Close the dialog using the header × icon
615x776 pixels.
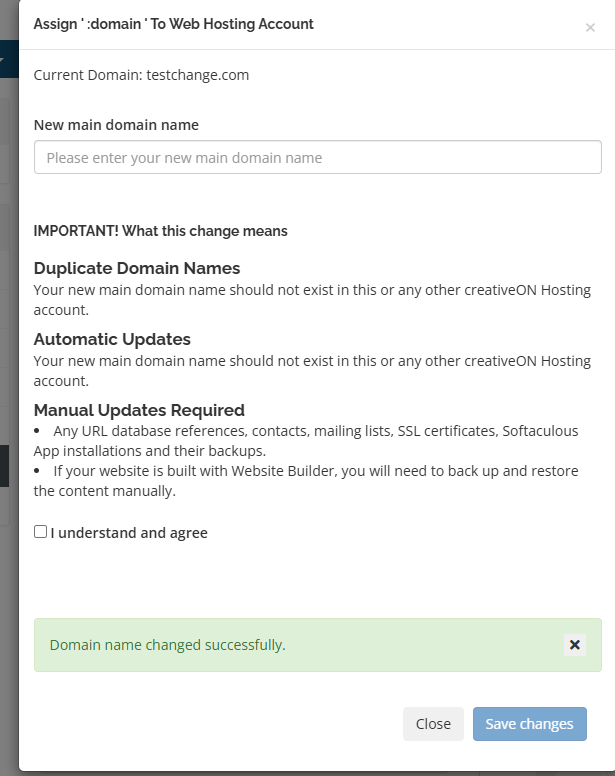[x=590, y=28]
